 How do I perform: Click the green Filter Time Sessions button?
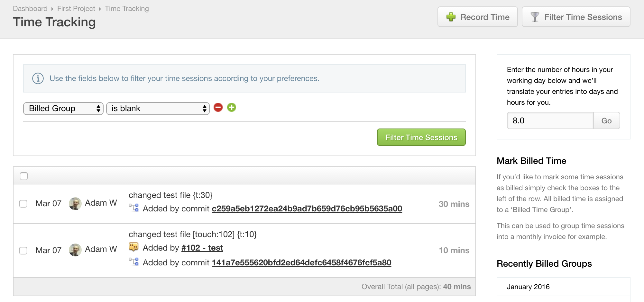[x=421, y=137]
